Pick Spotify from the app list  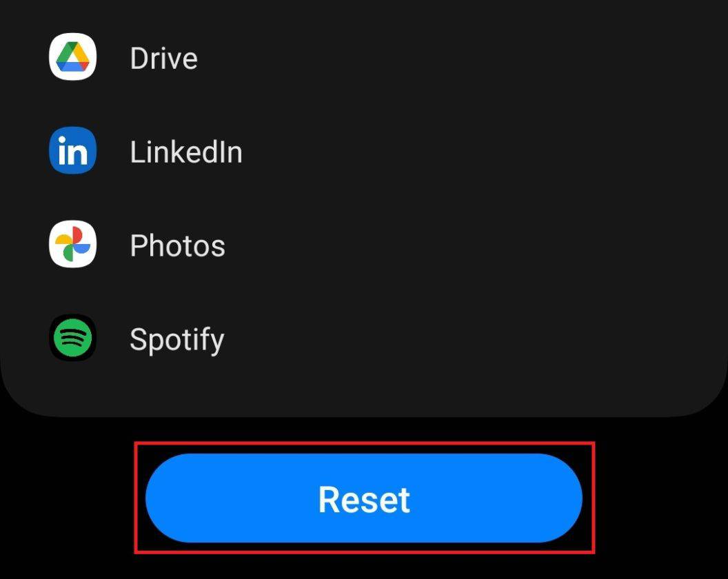click(207, 338)
